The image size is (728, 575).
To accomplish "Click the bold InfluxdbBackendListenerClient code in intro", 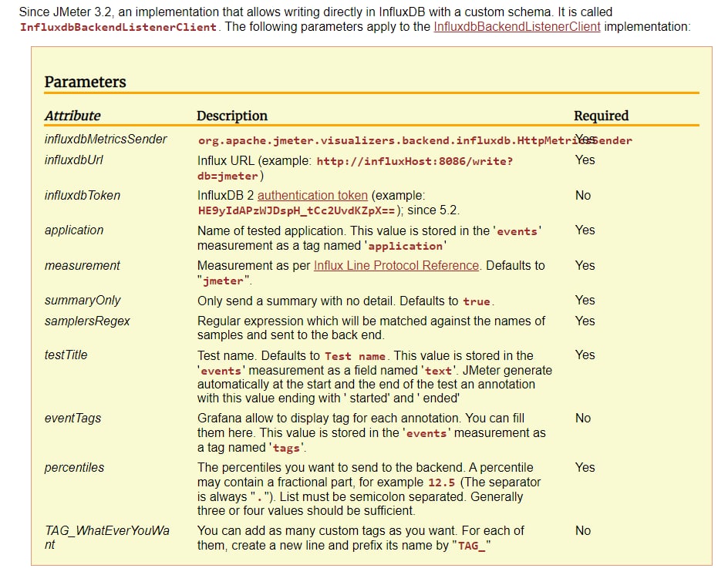I will click(x=119, y=28).
